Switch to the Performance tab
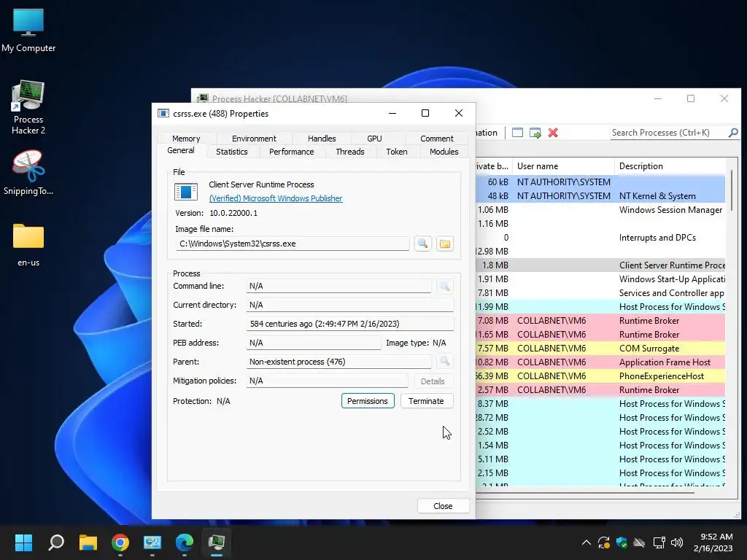 coord(292,152)
